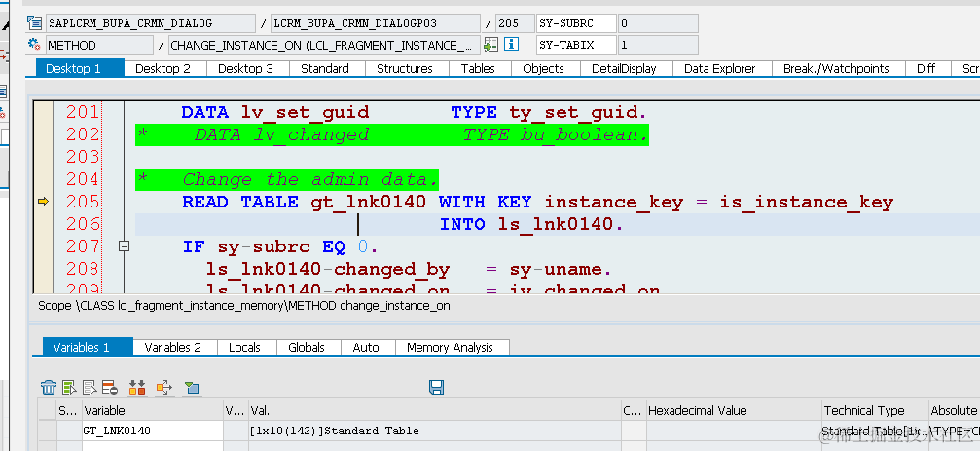Click the [1x10(142)]Standard Table value cell

434,431
